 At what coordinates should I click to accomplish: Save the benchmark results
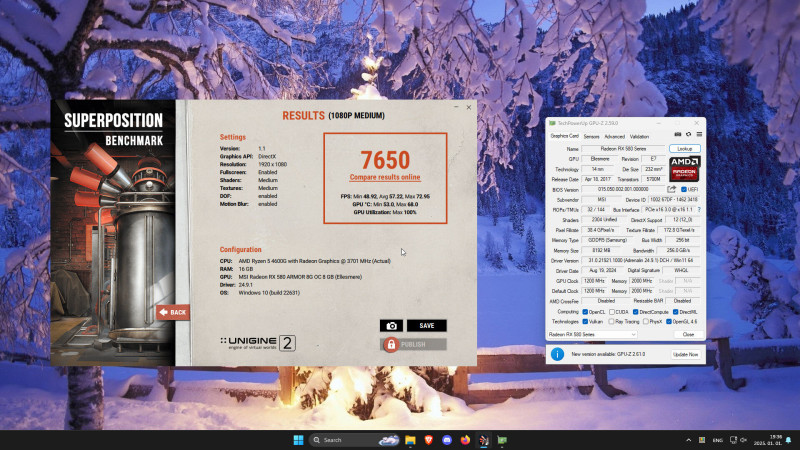point(427,326)
